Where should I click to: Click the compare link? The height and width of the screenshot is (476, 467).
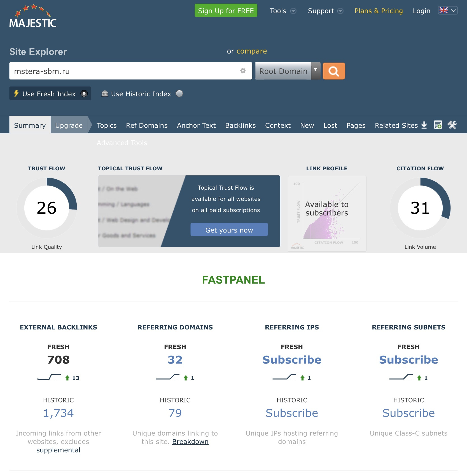pyautogui.click(x=252, y=51)
